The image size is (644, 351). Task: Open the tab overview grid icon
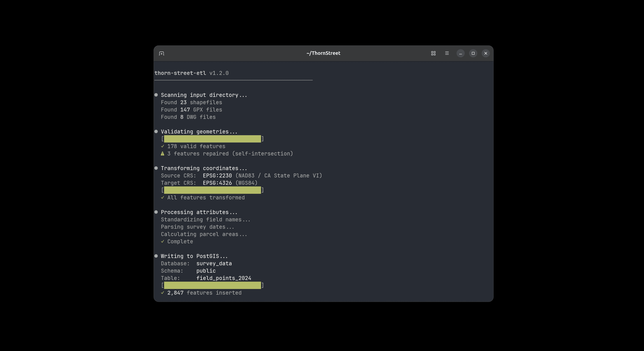(x=433, y=53)
